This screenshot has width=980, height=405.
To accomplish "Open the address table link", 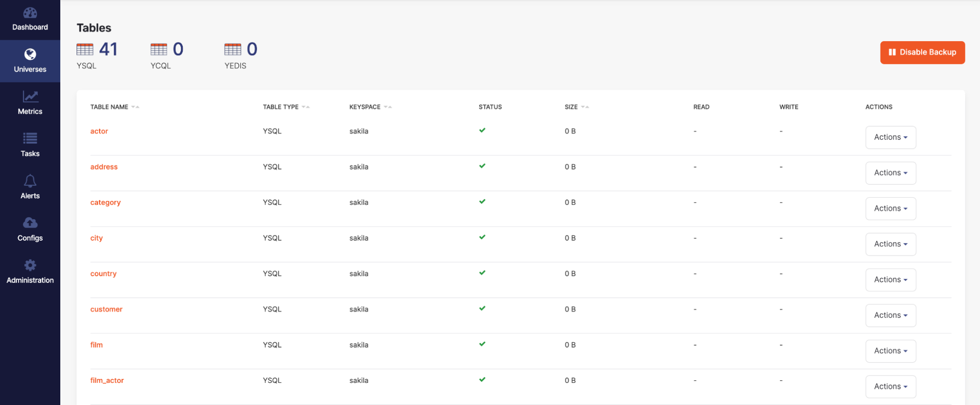I will (104, 167).
